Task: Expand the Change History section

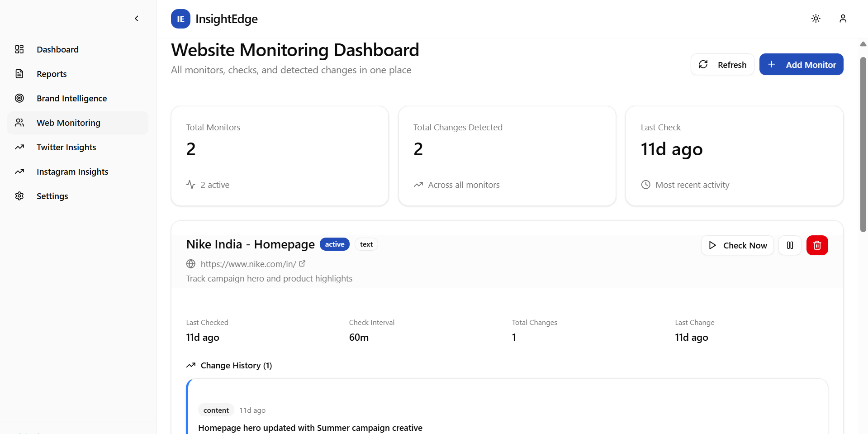Action: coord(229,365)
